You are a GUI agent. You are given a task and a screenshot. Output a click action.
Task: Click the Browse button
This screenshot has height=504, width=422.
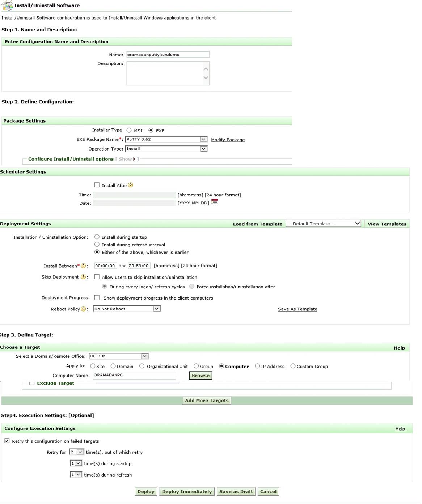point(201,376)
